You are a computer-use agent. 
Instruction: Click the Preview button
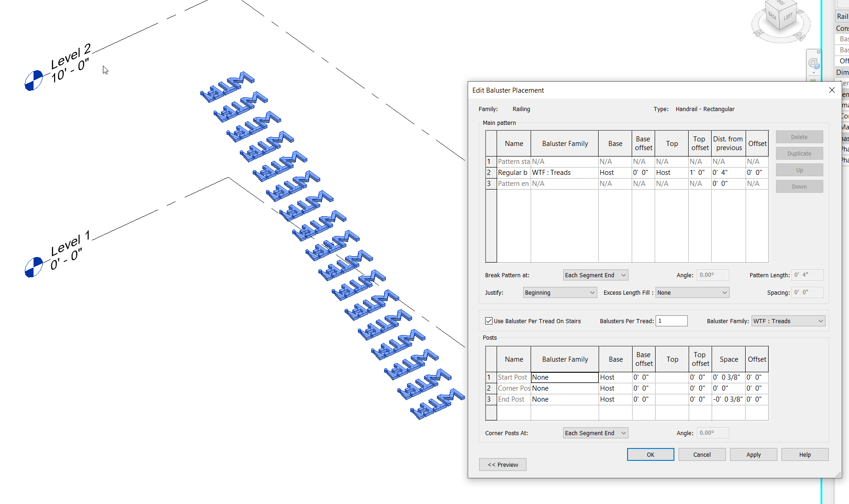tap(503, 464)
